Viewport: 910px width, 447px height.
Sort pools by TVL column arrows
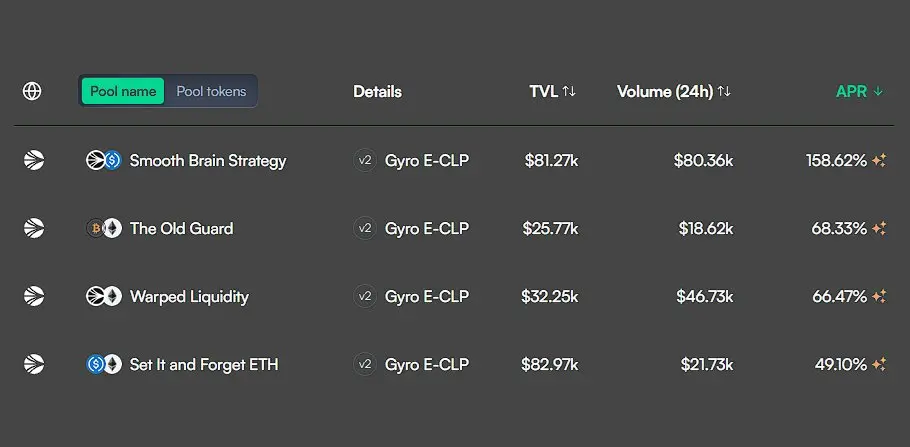(569, 91)
